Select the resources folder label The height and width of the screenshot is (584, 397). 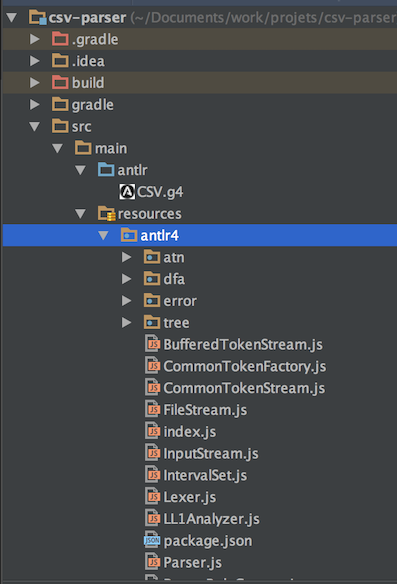tap(150, 214)
